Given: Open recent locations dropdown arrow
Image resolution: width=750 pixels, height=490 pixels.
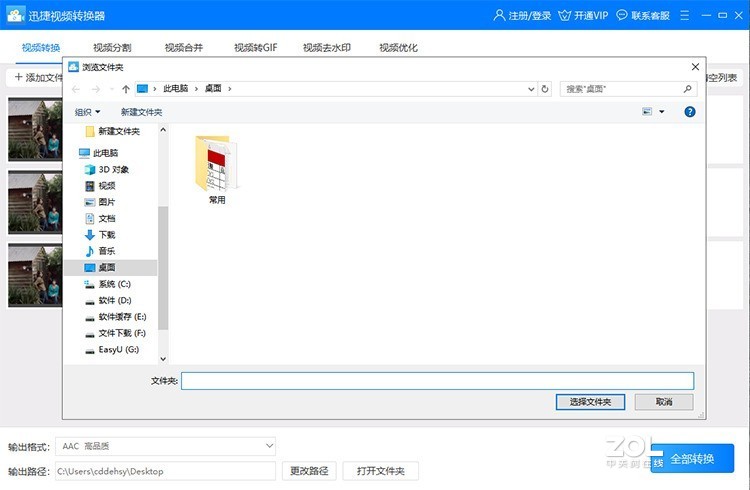Looking at the screenshot, I should coord(111,89).
